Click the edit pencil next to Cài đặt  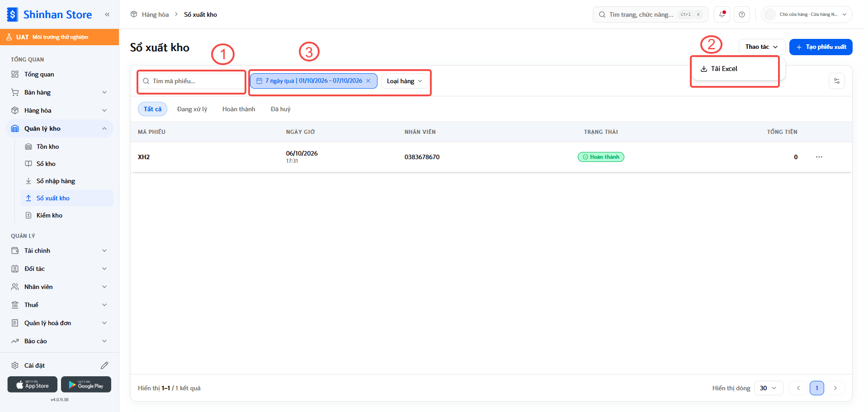104,365
